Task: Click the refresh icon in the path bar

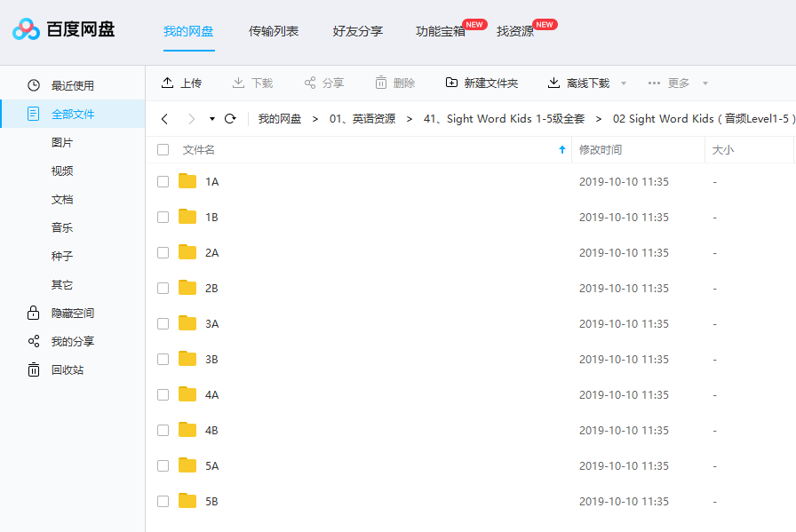Action: click(x=230, y=117)
